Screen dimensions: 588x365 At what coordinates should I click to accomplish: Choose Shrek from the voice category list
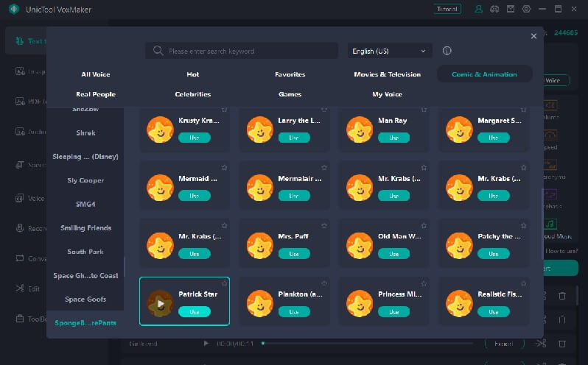pyautogui.click(x=85, y=133)
